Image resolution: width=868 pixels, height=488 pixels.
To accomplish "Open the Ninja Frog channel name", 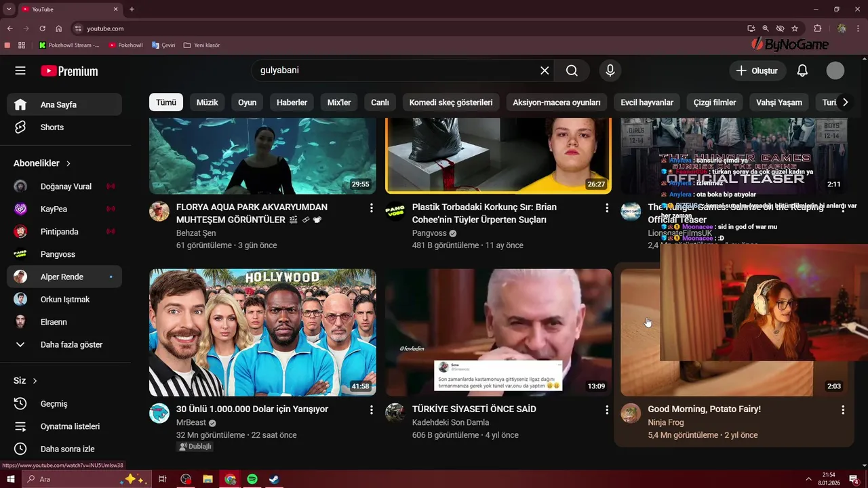I will [665, 422].
